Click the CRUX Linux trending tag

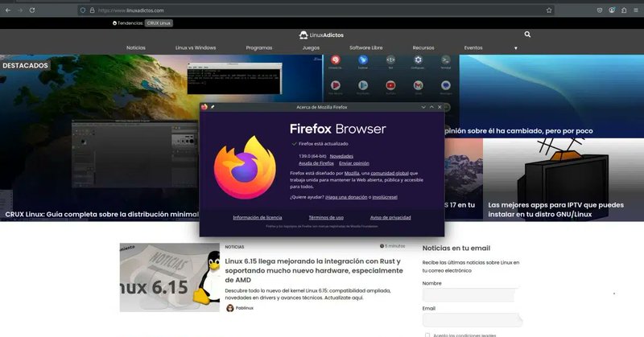click(x=159, y=23)
